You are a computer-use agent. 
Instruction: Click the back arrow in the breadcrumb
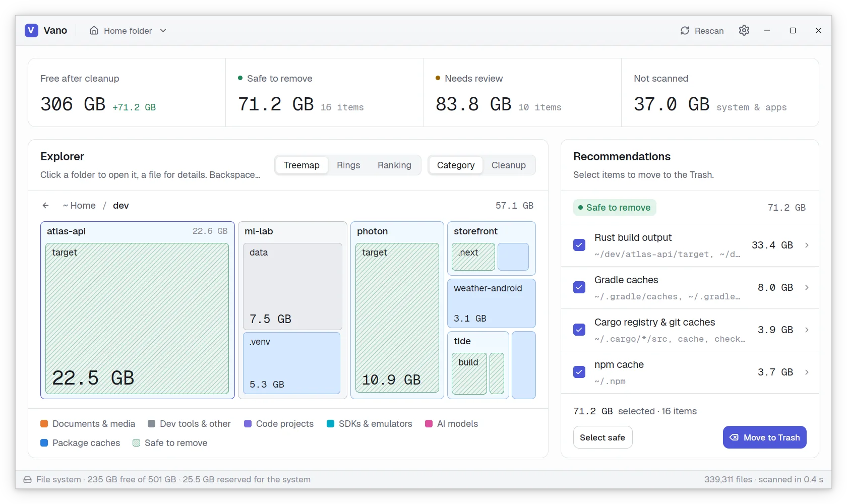(46, 206)
